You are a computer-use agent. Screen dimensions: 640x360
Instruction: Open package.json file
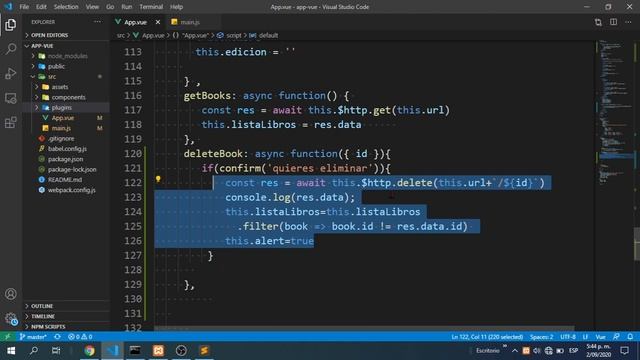65,159
